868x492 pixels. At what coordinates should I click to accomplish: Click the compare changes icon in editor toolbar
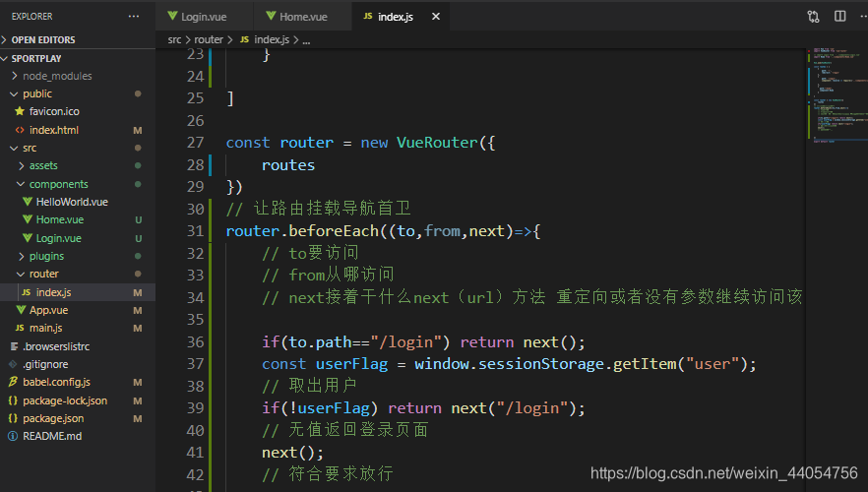[813, 17]
